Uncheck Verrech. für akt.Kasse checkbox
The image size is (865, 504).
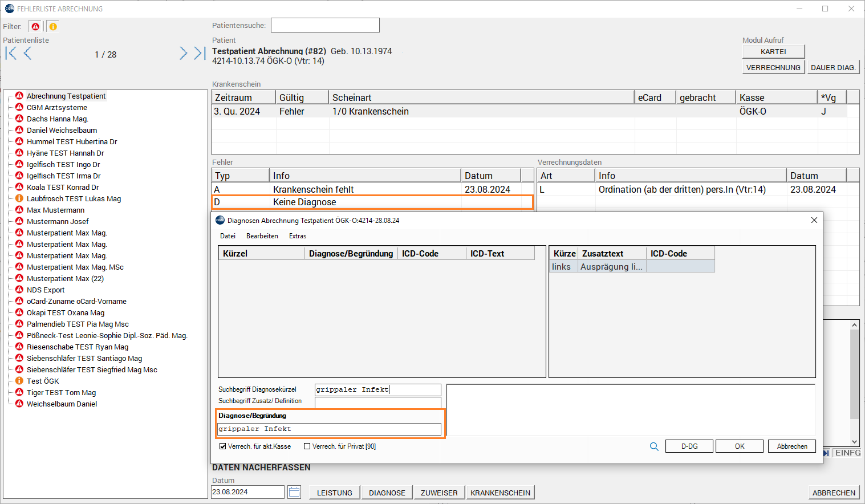point(223,446)
